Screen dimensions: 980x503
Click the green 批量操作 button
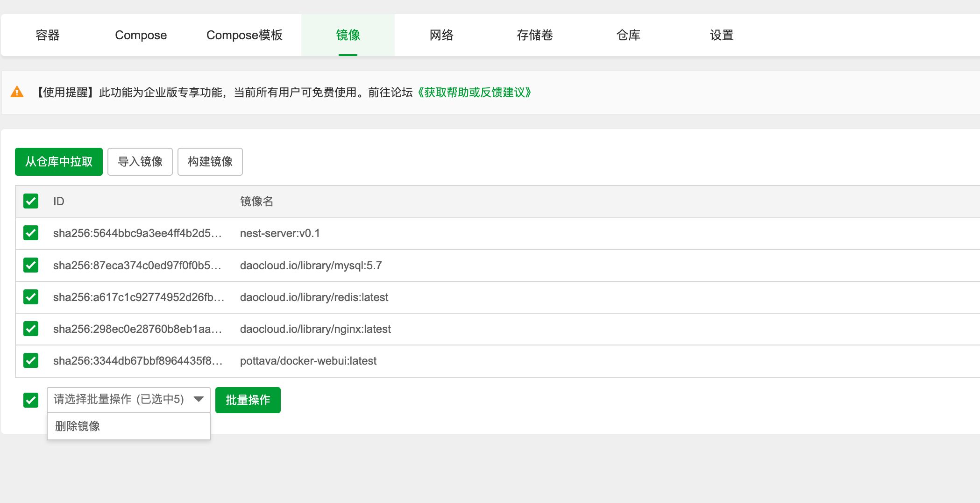[248, 400]
